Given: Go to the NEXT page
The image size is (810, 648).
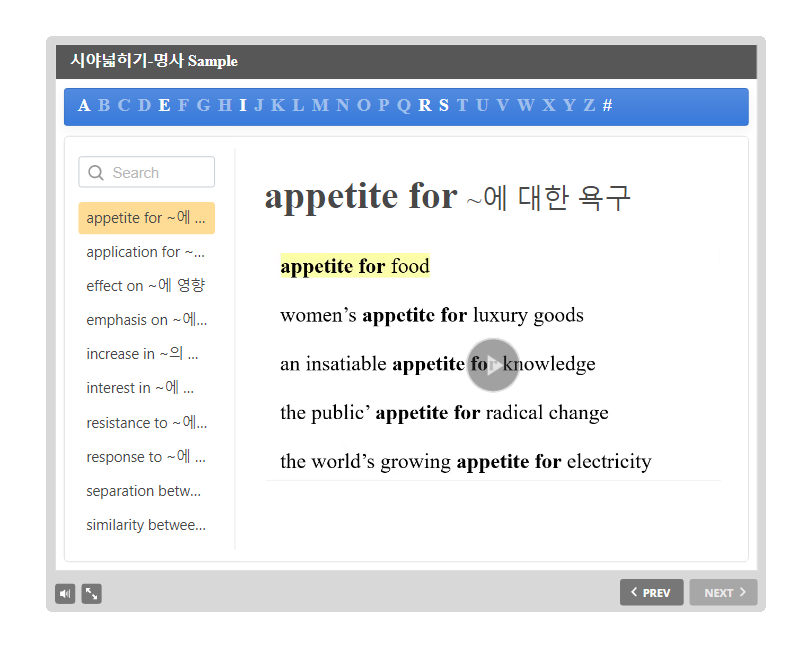Looking at the screenshot, I should pyautogui.click(x=723, y=593).
